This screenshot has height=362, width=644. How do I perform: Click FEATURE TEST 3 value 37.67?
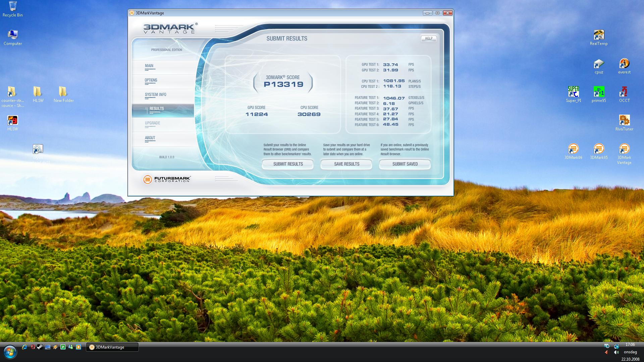click(390, 109)
